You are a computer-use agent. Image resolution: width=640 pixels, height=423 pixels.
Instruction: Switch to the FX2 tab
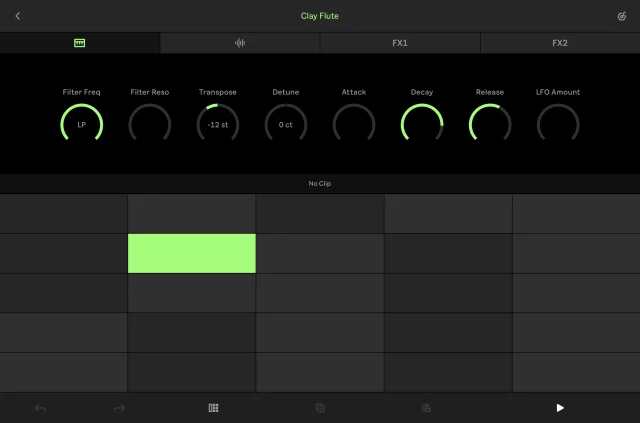tap(560, 43)
